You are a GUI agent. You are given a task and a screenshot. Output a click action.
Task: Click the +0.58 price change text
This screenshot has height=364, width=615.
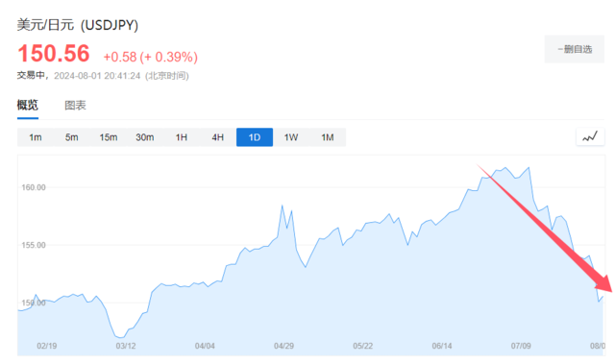pos(119,58)
